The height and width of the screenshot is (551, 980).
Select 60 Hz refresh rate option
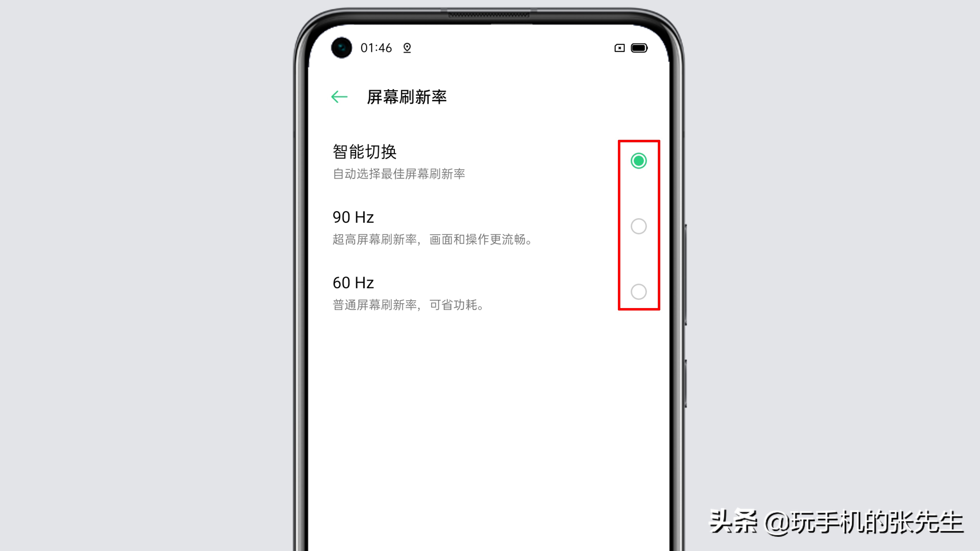(x=638, y=291)
